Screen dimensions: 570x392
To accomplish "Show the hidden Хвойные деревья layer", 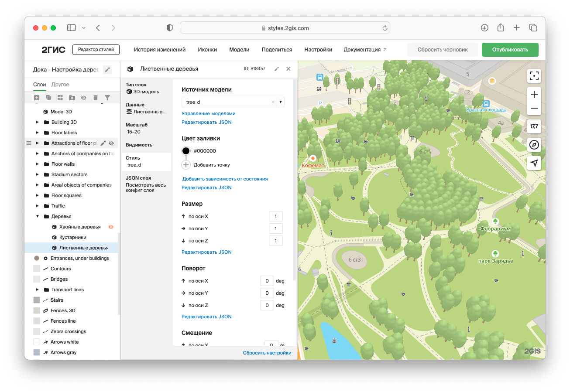I will 111,227.
